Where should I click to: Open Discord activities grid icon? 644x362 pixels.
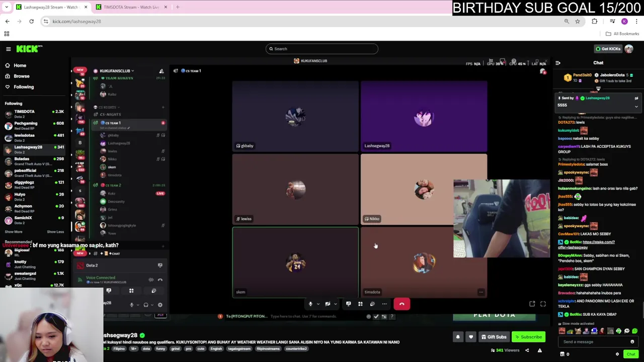tap(360, 304)
